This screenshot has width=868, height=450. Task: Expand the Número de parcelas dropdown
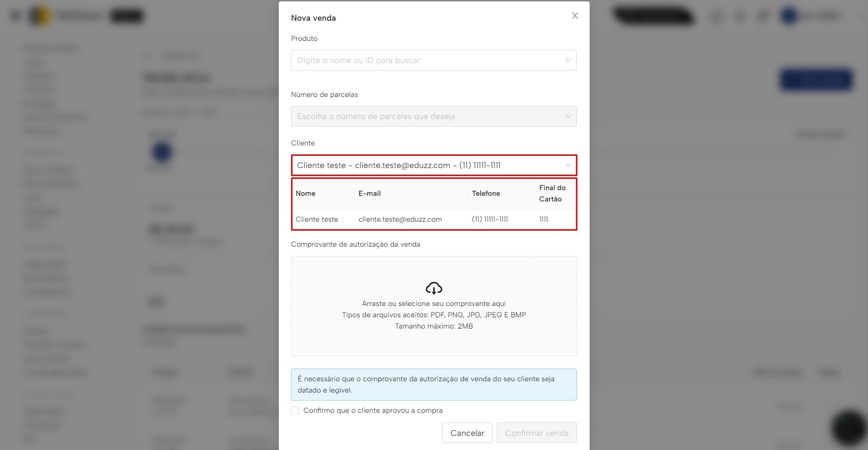[433, 116]
